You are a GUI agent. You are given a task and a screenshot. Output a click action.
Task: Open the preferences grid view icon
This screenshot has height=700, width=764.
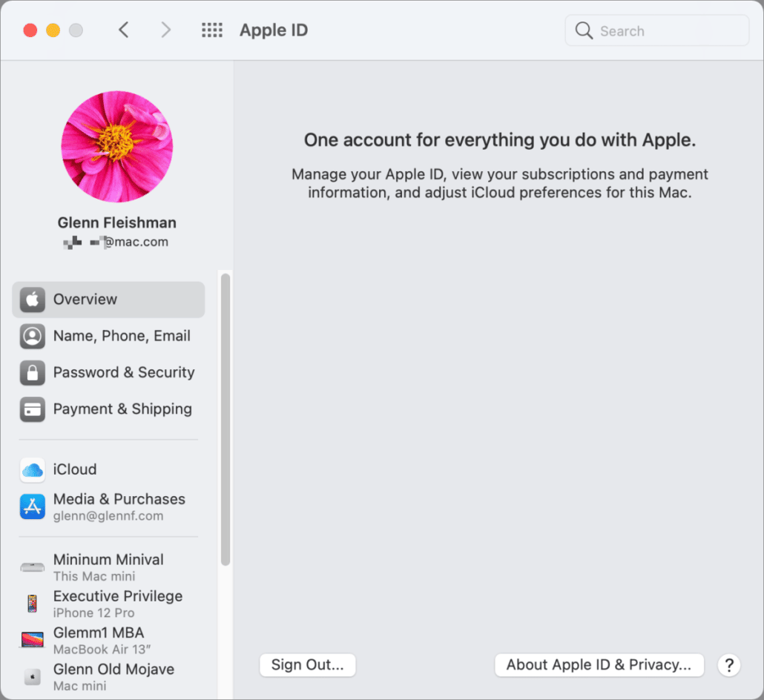tap(212, 30)
